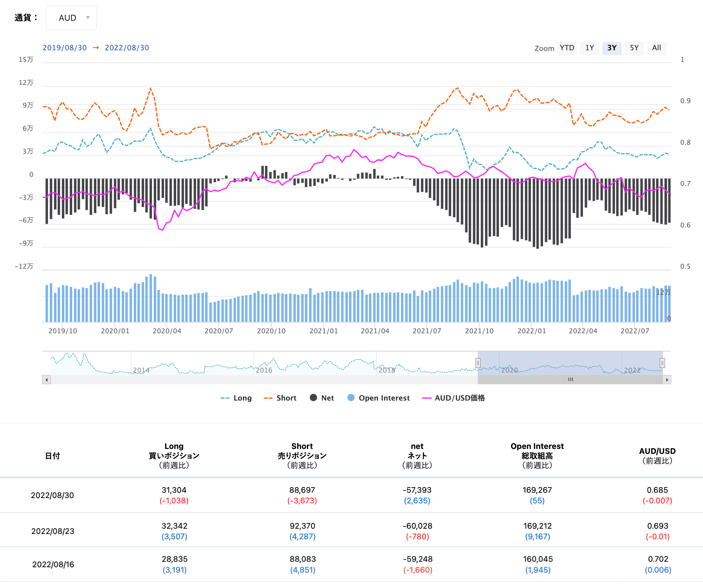Click the 2014 area in navigator
Image resolution: width=703 pixels, height=588 pixels.
(141, 370)
